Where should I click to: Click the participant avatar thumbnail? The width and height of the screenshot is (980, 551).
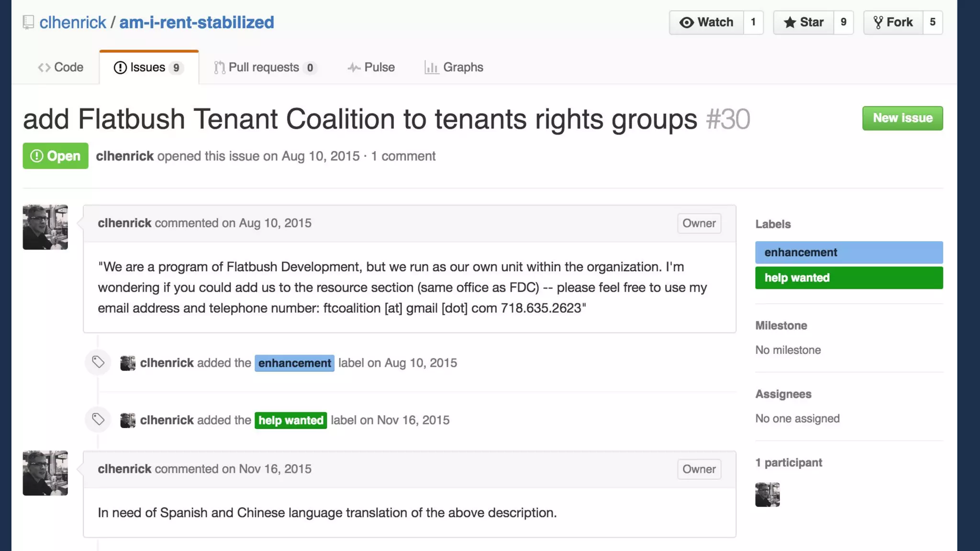[x=767, y=495]
